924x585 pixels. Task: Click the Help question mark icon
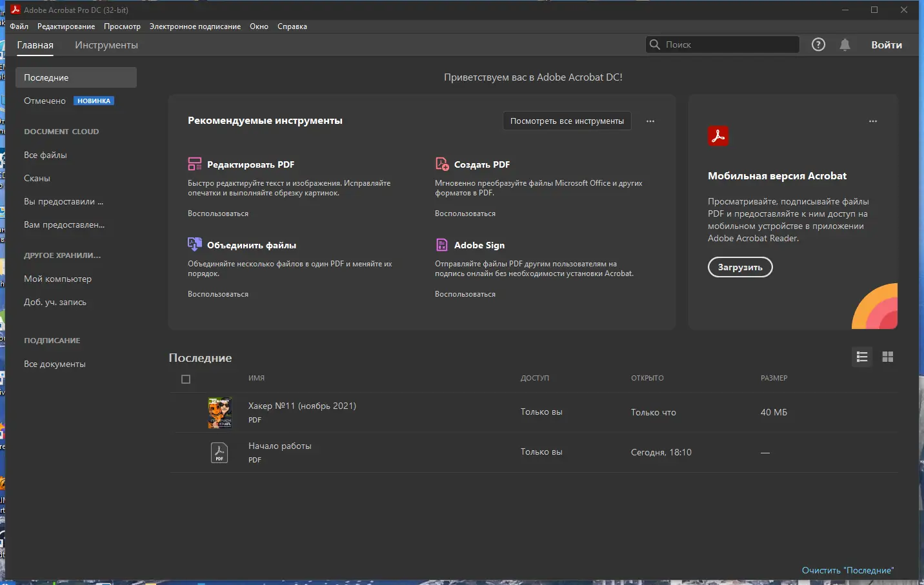point(818,45)
